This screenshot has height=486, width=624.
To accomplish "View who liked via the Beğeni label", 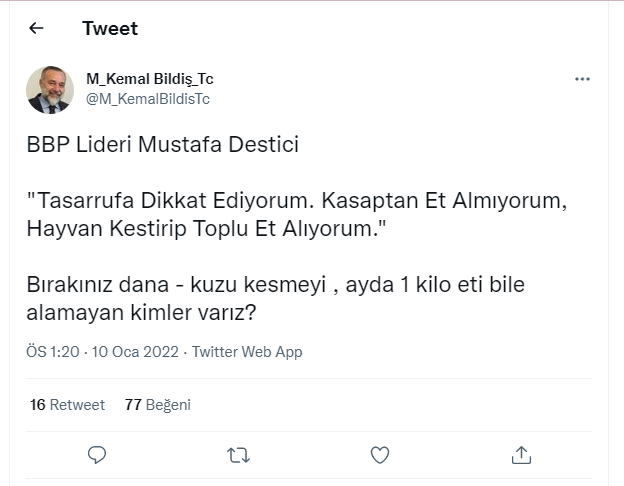I will point(168,405).
